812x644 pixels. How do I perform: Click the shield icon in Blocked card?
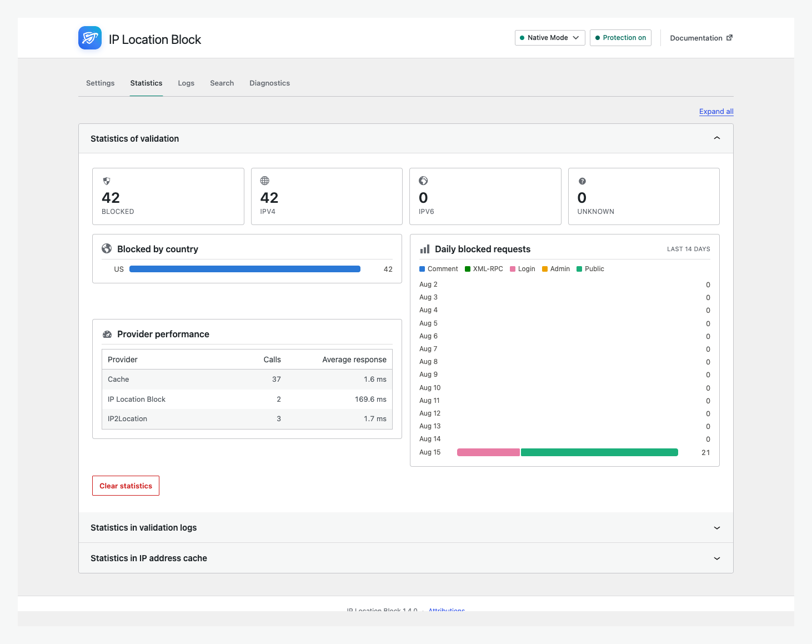coord(107,181)
